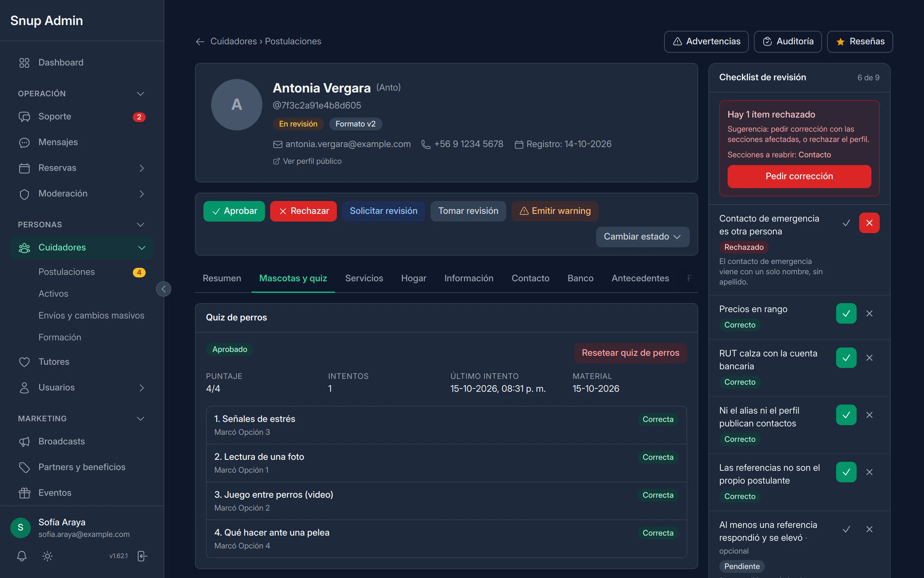Switch to the Resumen tab
This screenshot has height=578, width=924.
(x=222, y=278)
